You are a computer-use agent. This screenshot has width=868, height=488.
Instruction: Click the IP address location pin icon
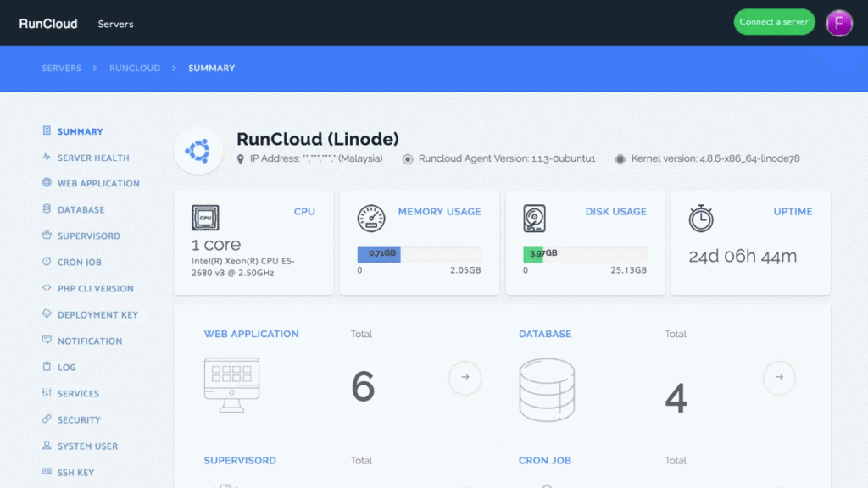(240, 159)
